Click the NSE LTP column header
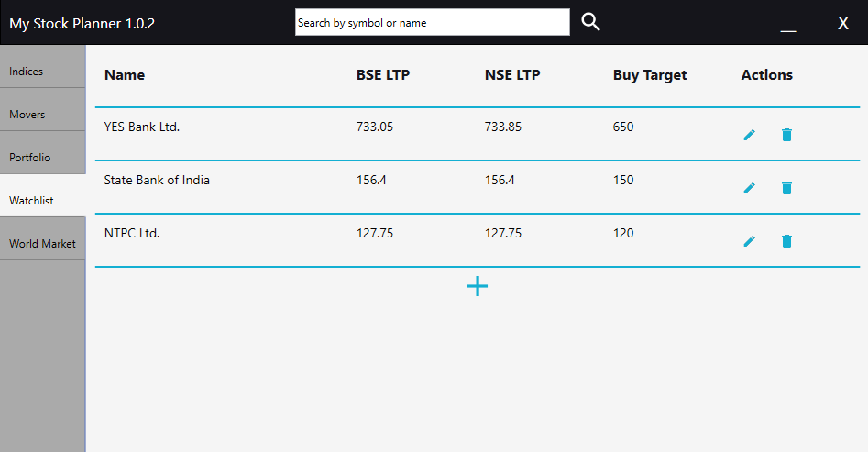This screenshot has width=868, height=452. 512,75
